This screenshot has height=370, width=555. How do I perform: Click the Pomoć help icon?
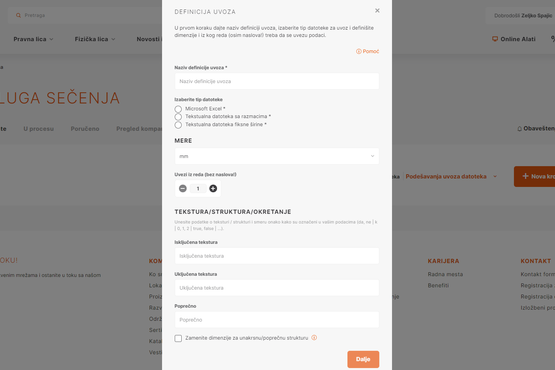[x=358, y=51]
